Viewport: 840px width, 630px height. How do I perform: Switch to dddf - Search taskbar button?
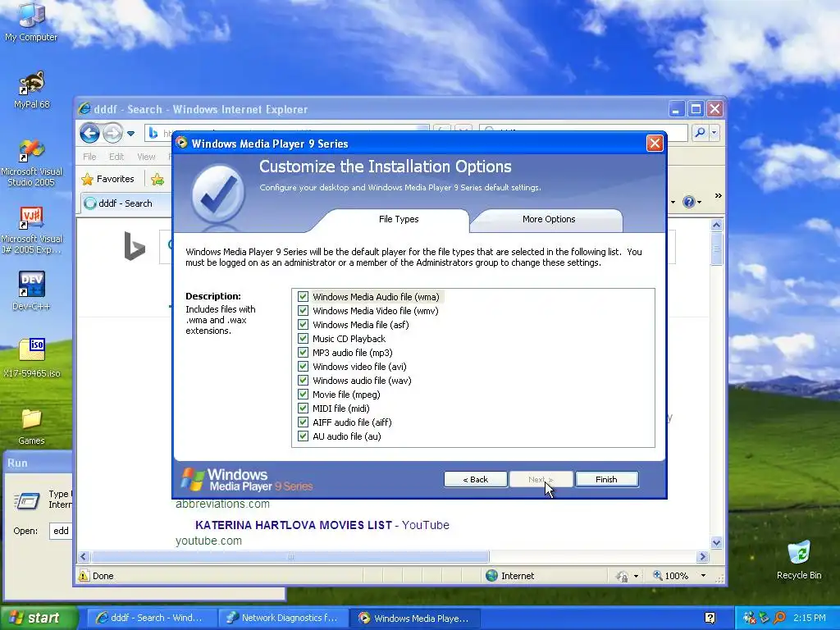click(x=151, y=618)
